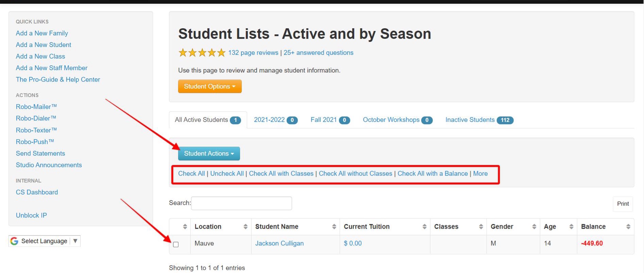
Task: Sort by the checkbox column arrows
Action: pyautogui.click(x=185, y=227)
